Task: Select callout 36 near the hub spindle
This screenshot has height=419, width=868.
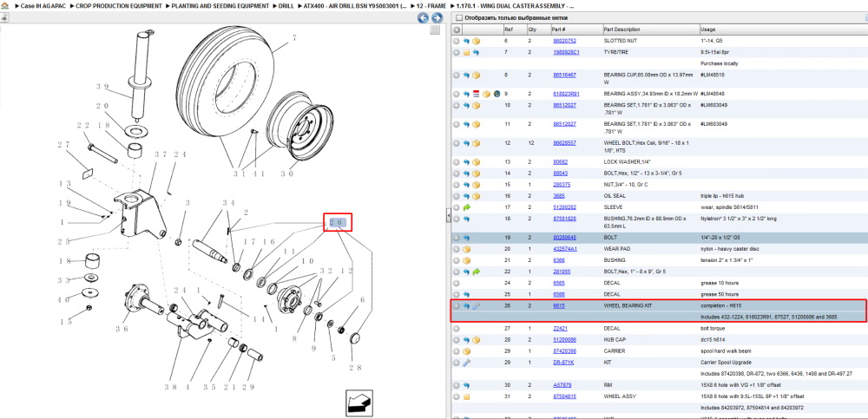Action: click(122, 328)
